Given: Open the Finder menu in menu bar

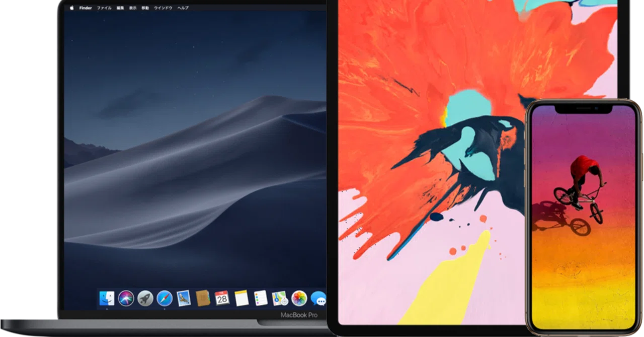Looking at the screenshot, I should pyautogui.click(x=86, y=8).
